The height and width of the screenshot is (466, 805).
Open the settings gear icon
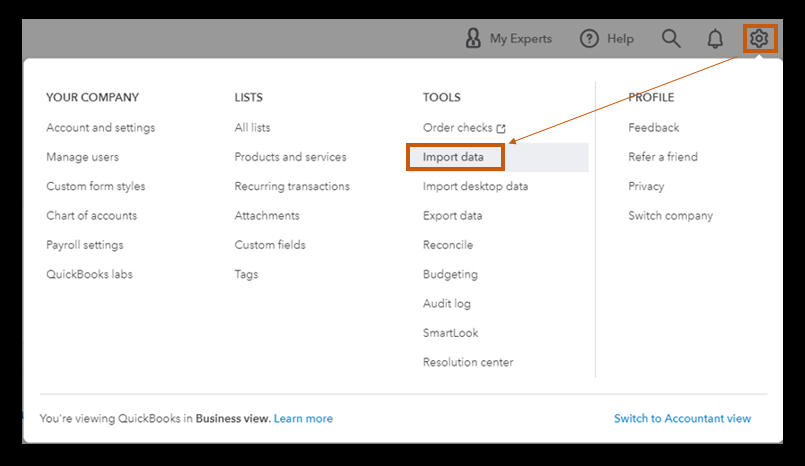tap(759, 38)
